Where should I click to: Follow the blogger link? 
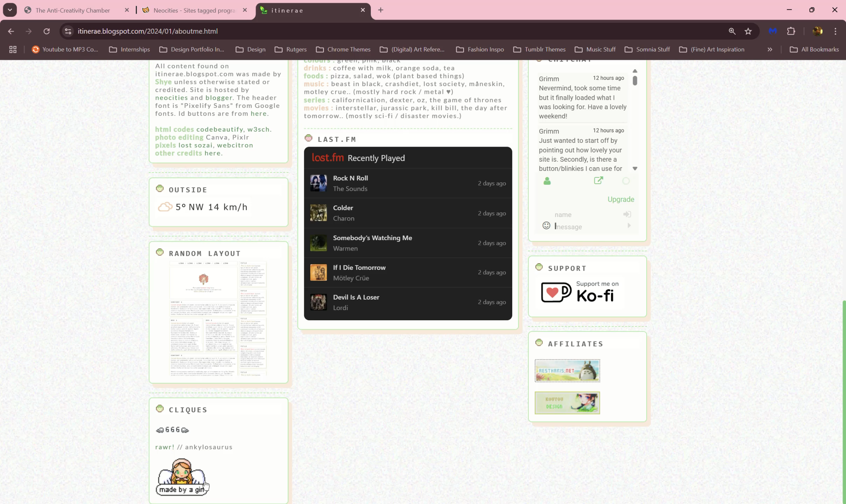click(219, 98)
